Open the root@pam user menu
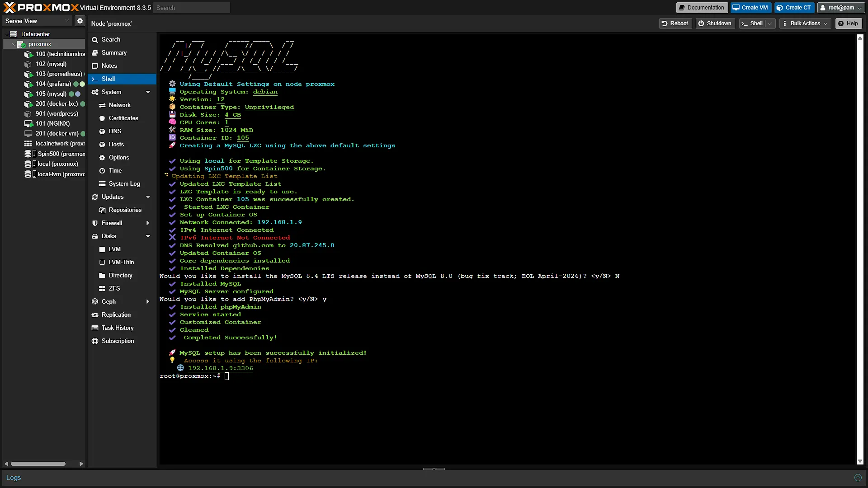The width and height of the screenshot is (868, 488). point(841,8)
